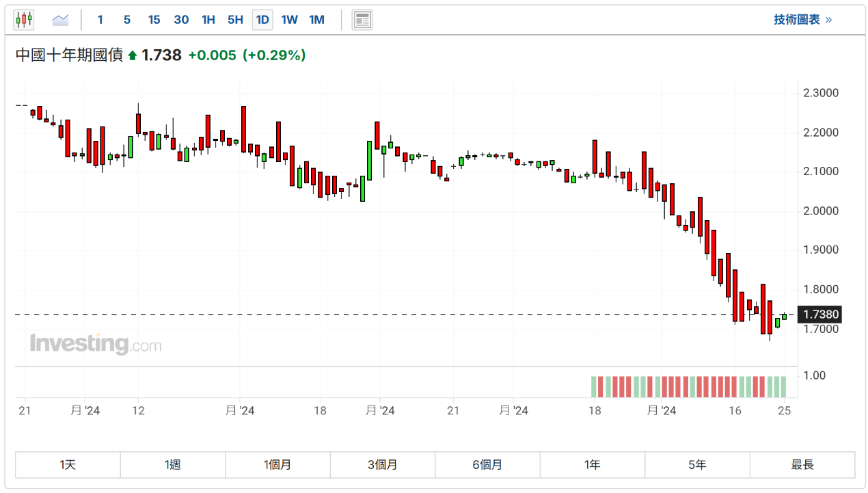
Task: Click the 1.7380 current price label
Action: [820, 315]
